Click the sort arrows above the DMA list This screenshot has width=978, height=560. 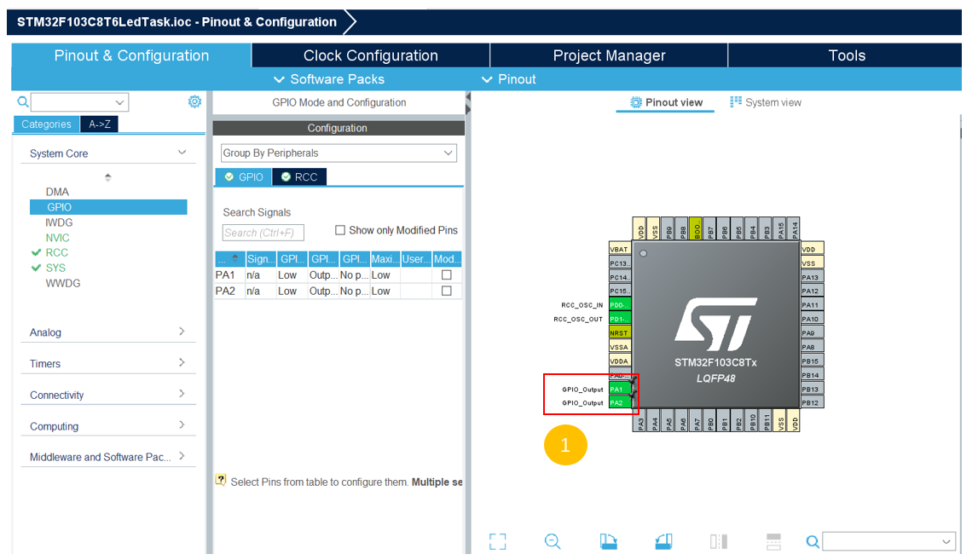(108, 177)
